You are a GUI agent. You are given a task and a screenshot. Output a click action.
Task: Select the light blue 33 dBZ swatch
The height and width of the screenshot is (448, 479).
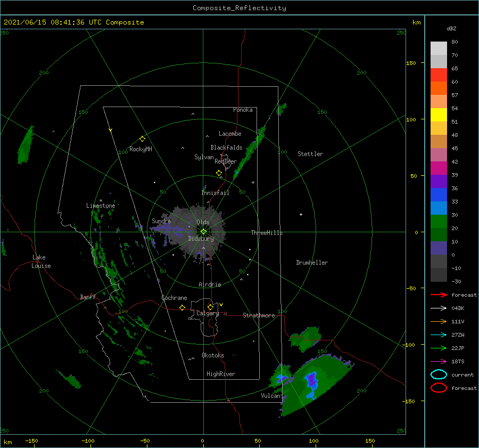pos(439,208)
